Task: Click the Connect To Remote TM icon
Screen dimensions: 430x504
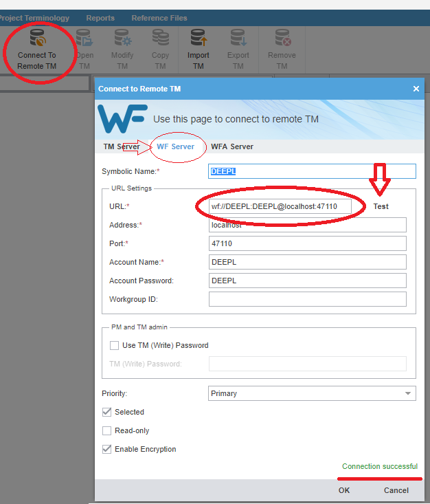Action: point(37,39)
